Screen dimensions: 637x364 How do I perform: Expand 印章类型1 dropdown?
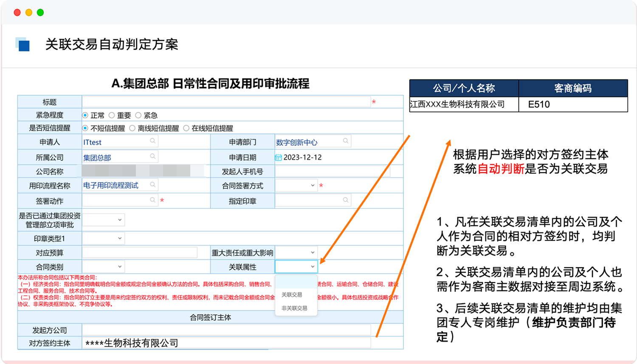tap(103, 238)
